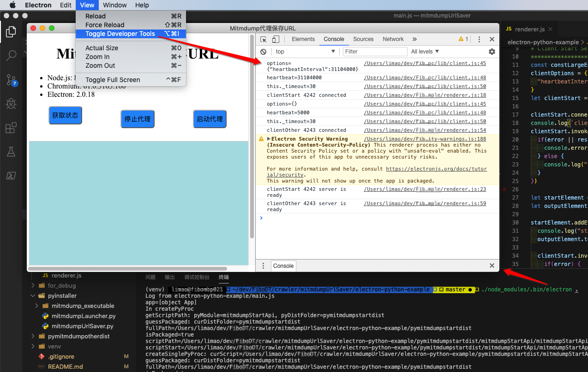Open the All levels dropdown
588x372 pixels.
pyautogui.click(x=425, y=52)
